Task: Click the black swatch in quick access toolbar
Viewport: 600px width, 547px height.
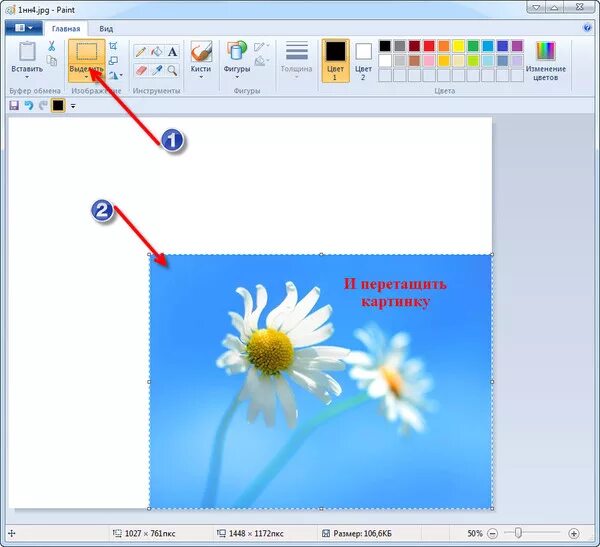Action: pos(58,105)
